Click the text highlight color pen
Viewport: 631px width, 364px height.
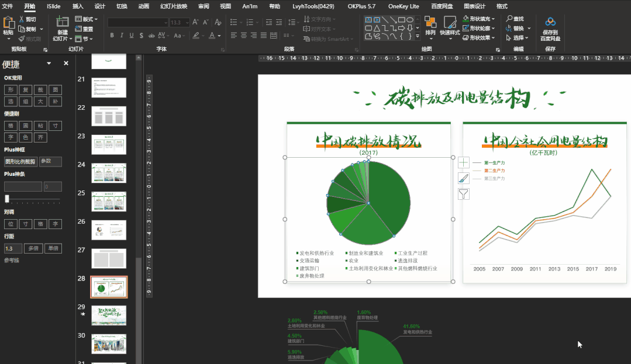click(x=196, y=36)
